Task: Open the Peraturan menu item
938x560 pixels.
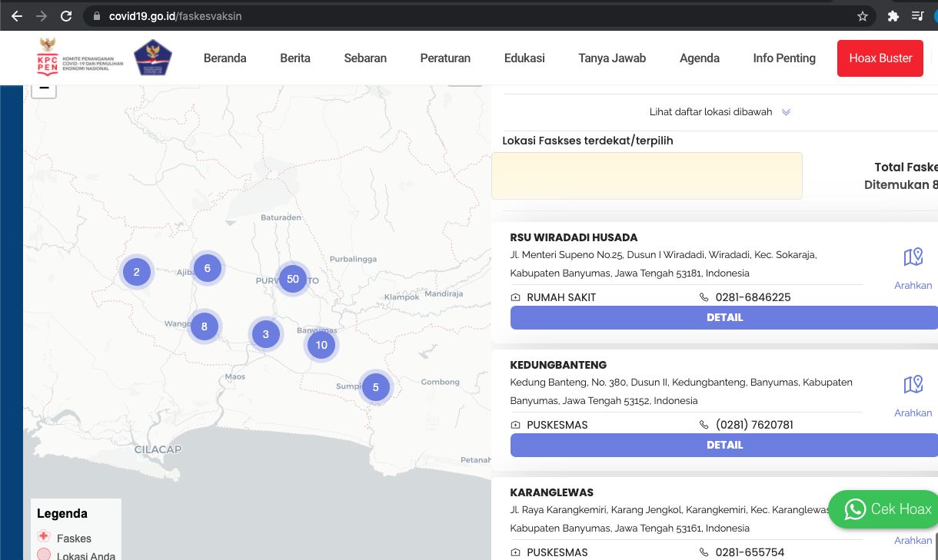Action: click(x=445, y=58)
